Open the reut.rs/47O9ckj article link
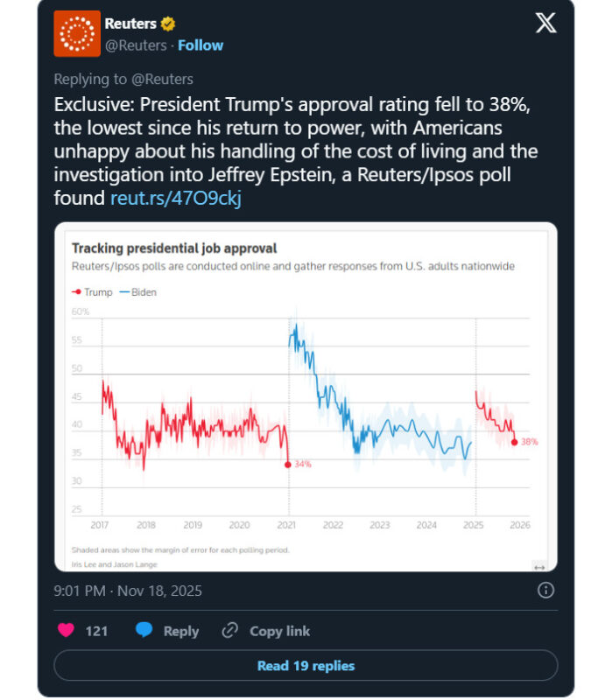 [x=175, y=198]
